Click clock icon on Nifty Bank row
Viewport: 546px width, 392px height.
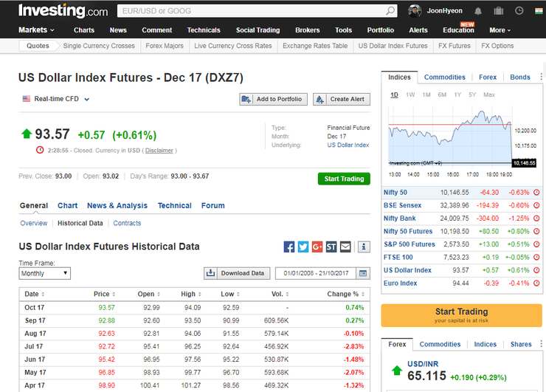536,218
